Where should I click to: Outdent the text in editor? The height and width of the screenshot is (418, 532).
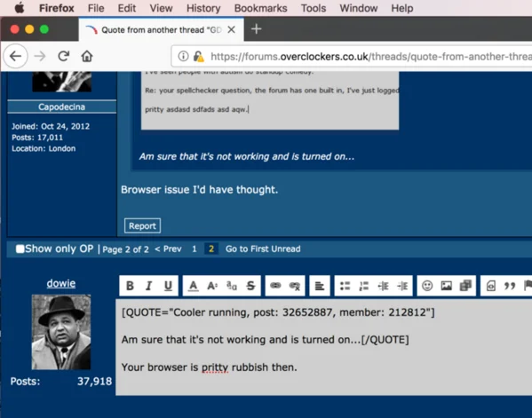(383, 286)
